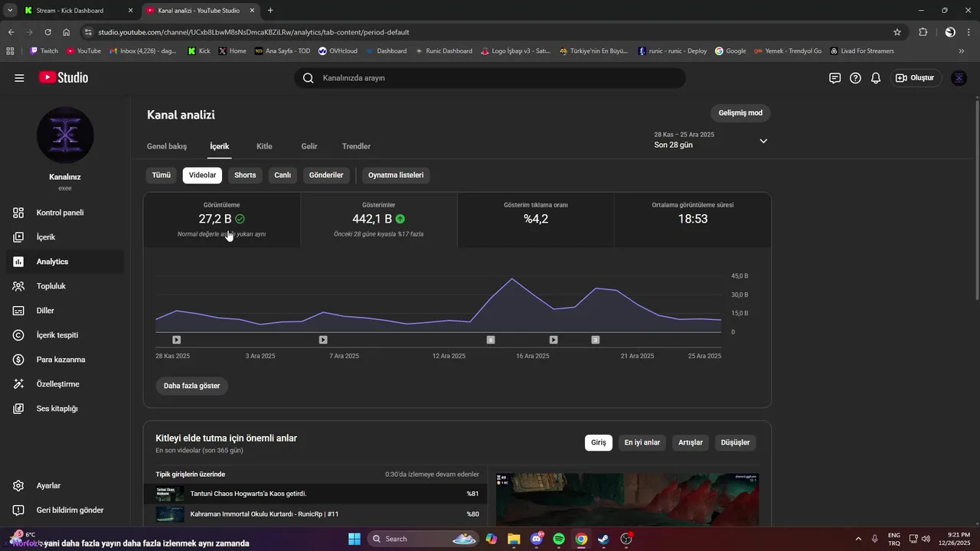Click the Daha fazla göster button
Image resolution: width=980 pixels, height=551 pixels.
pos(191,386)
